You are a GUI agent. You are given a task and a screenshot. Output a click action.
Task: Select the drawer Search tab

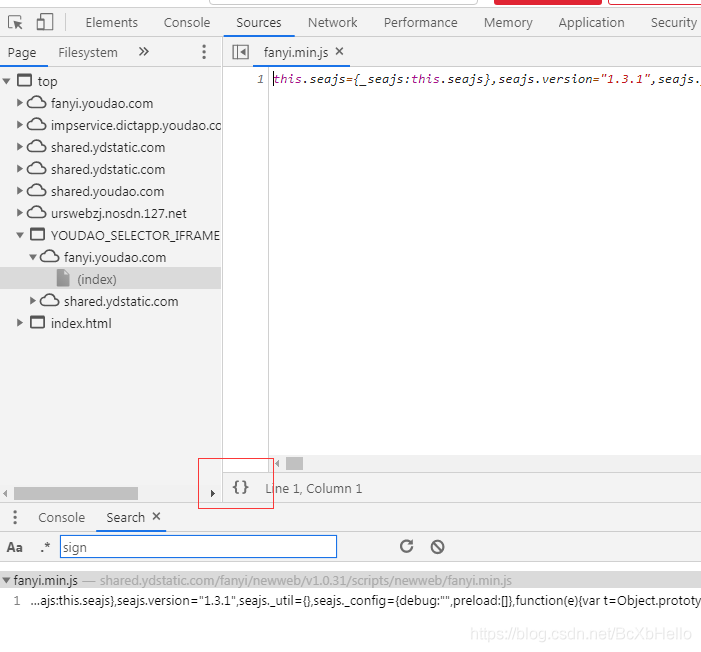(x=126, y=517)
